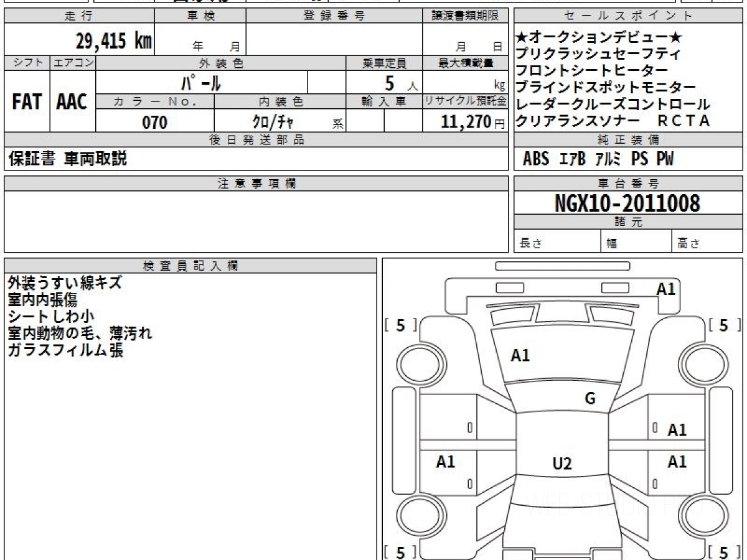Select the 幅 dimension label

(612, 244)
